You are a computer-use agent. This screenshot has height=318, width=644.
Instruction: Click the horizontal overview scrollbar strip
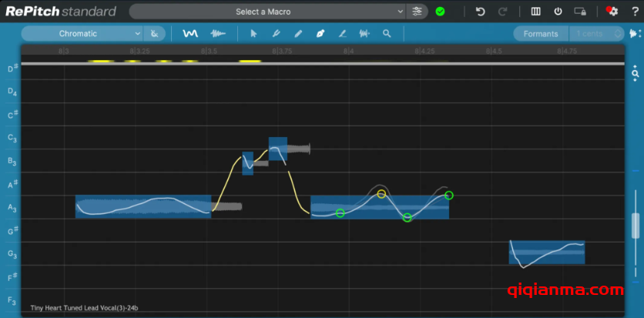pyautogui.click(x=323, y=63)
